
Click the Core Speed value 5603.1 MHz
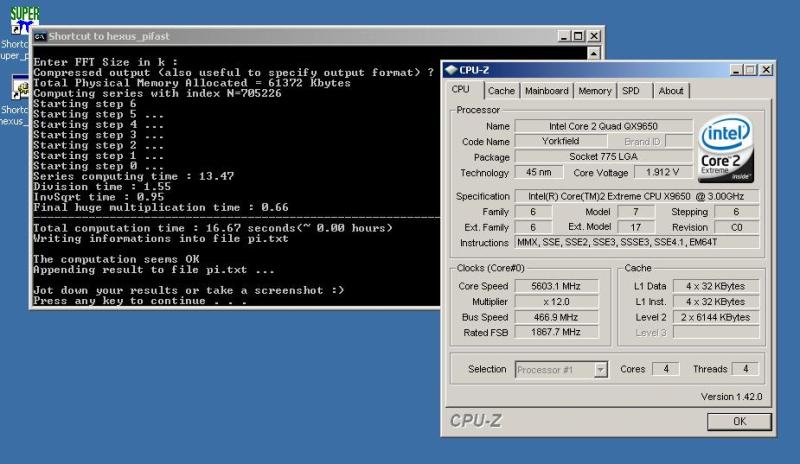(x=556, y=286)
